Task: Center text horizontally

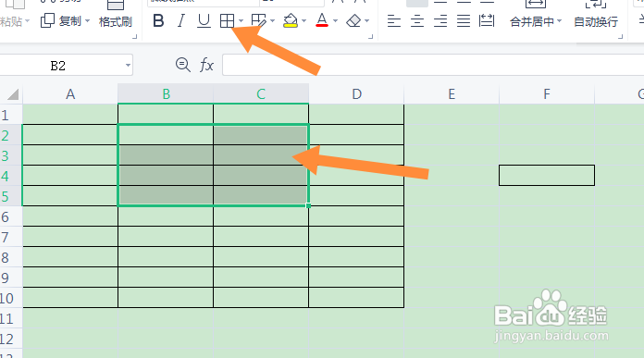Action: (417, 20)
